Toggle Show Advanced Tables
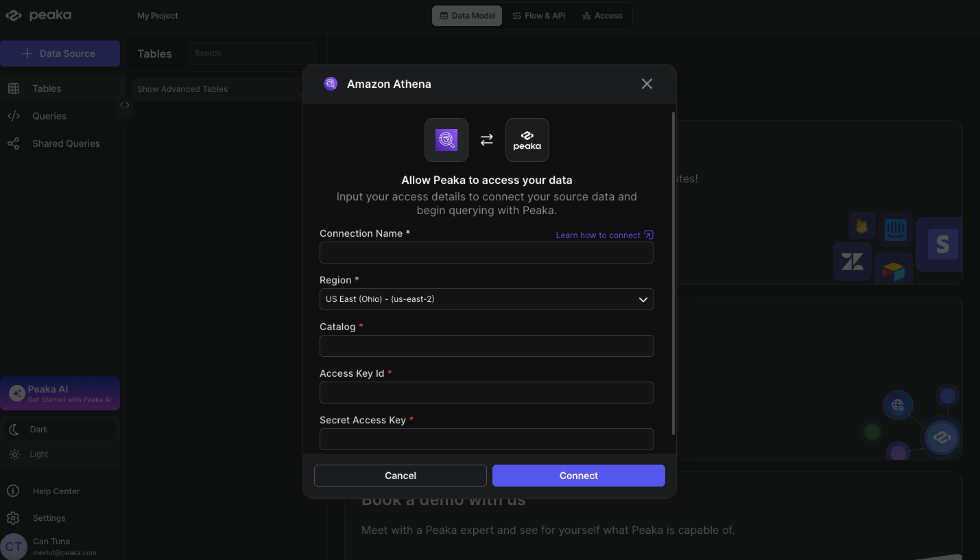This screenshot has width=980, height=560. tap(299, 89)
